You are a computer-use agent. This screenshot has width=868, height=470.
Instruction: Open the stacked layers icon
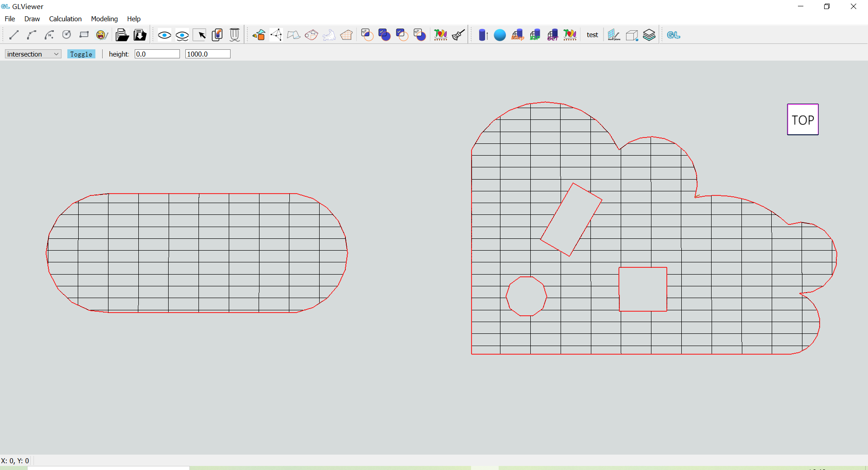click(649, 35)
